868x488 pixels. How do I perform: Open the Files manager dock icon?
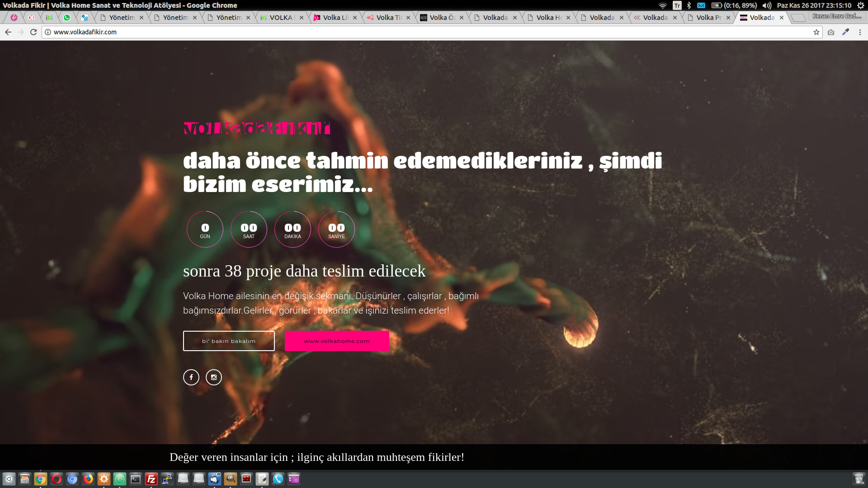pos(25,479)
